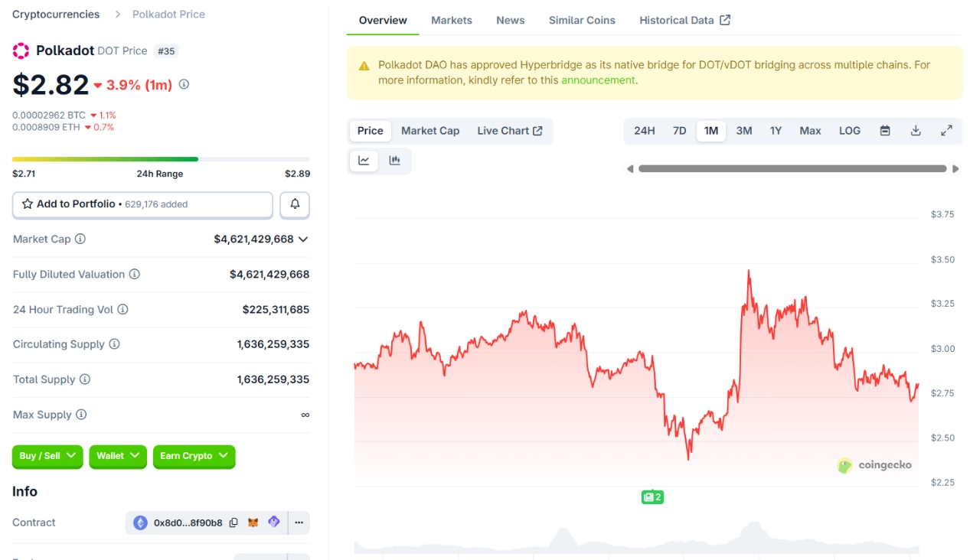Viewport: 970px width, 560px height.
Task: Click the calendar date range icon
Action: point(885,131)
